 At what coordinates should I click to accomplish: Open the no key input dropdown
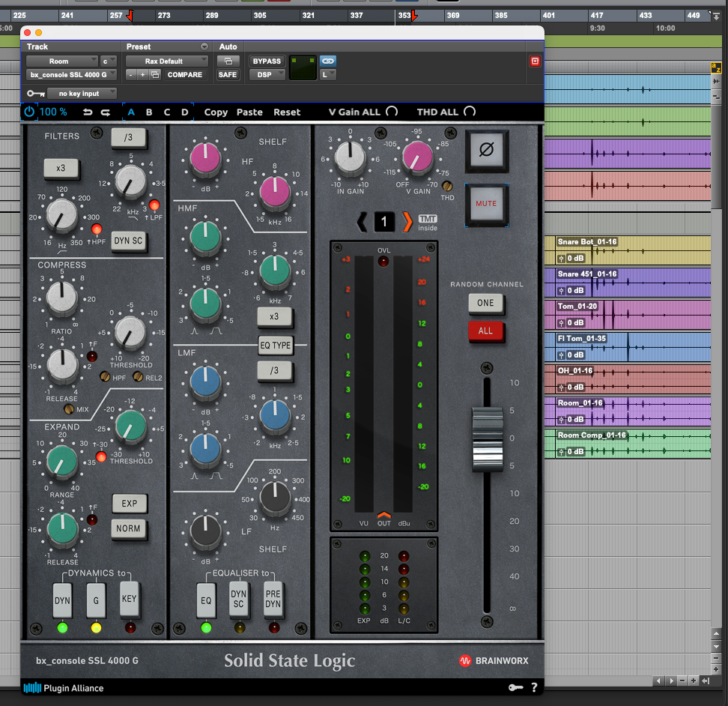(x=82, y=94)
